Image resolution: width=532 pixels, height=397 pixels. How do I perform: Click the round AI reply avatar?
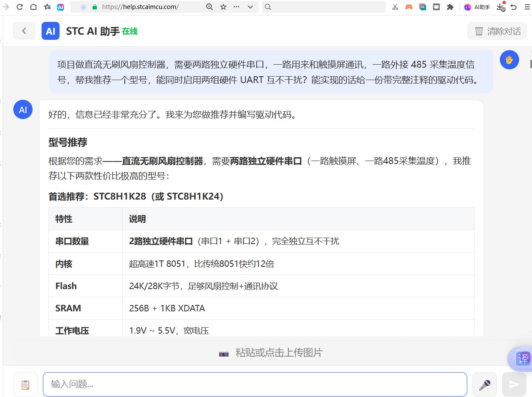[23, 110]
